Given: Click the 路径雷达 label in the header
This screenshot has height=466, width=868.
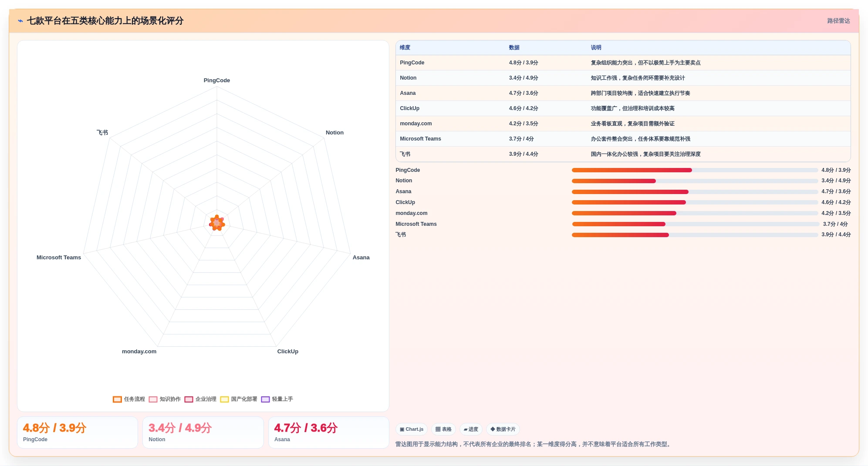Looking at the screenshot, I should coord(838,21).
